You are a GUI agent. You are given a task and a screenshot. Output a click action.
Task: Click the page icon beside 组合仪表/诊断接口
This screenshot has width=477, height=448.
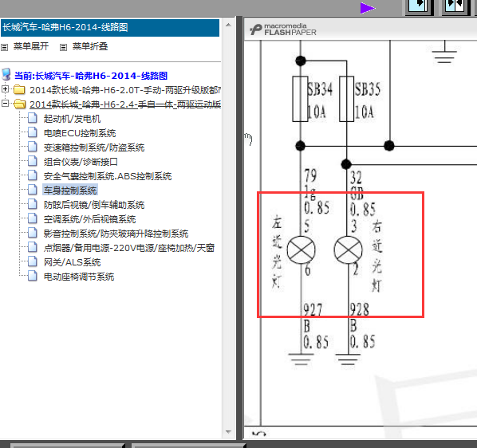33,161
